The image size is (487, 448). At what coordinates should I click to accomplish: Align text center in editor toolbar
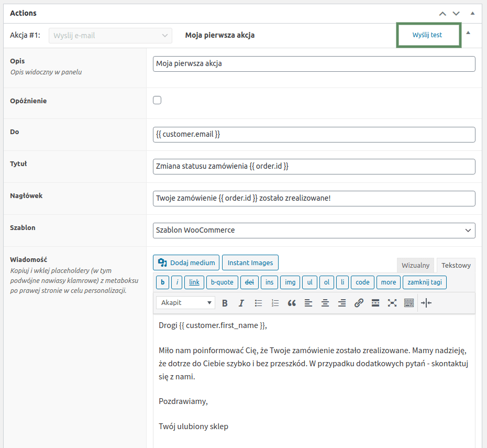pos(325,303)
